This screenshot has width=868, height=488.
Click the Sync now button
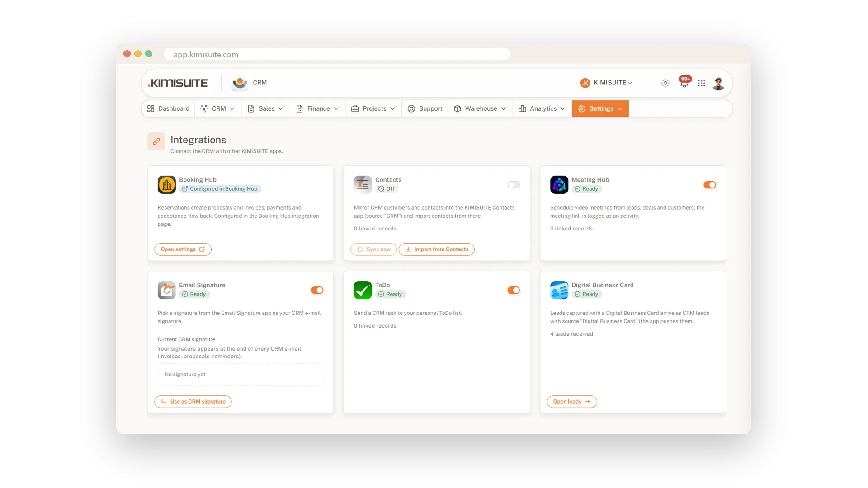[374, 249]
